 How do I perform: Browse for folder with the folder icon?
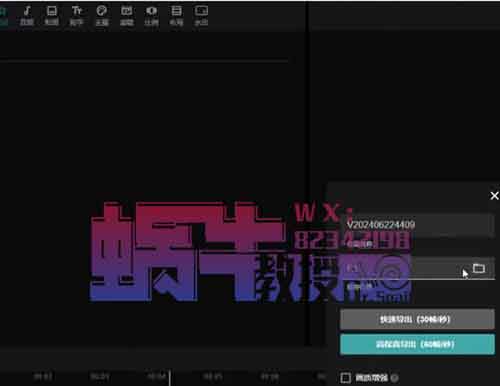point(479,268)
